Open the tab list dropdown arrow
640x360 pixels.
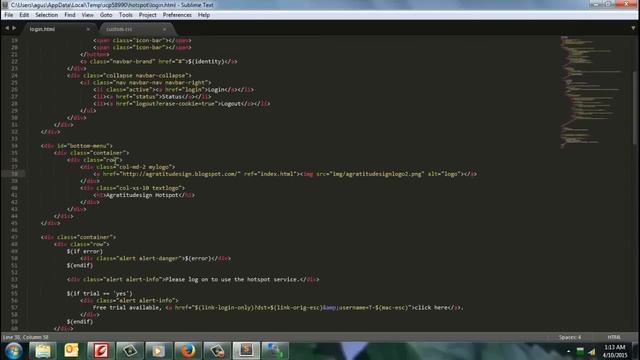(x=633, y=28)
